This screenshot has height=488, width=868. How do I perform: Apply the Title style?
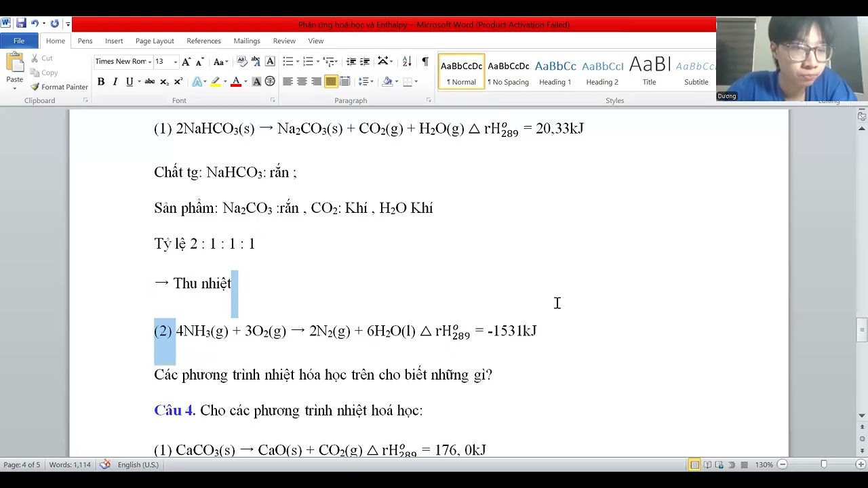click(x=650, y=73)
